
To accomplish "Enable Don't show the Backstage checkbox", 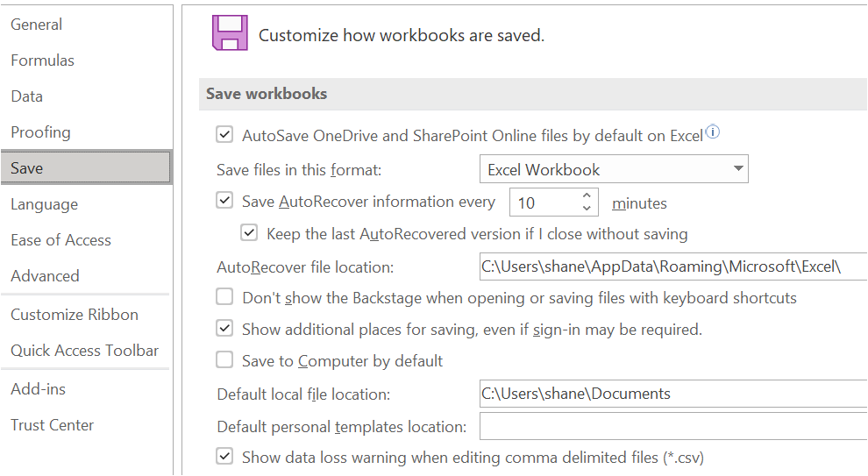I will (x=224, y=296).
